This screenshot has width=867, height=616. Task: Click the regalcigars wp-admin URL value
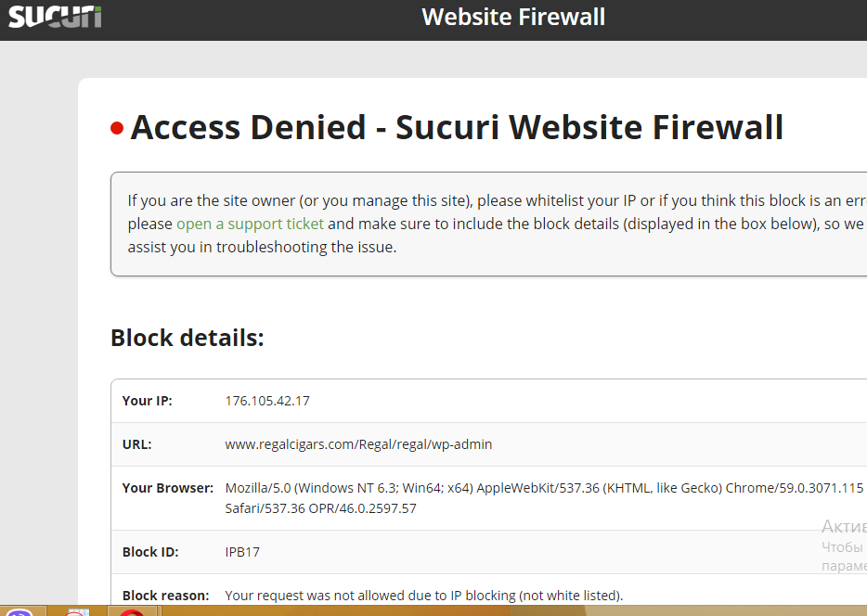[x=358, y=444]
